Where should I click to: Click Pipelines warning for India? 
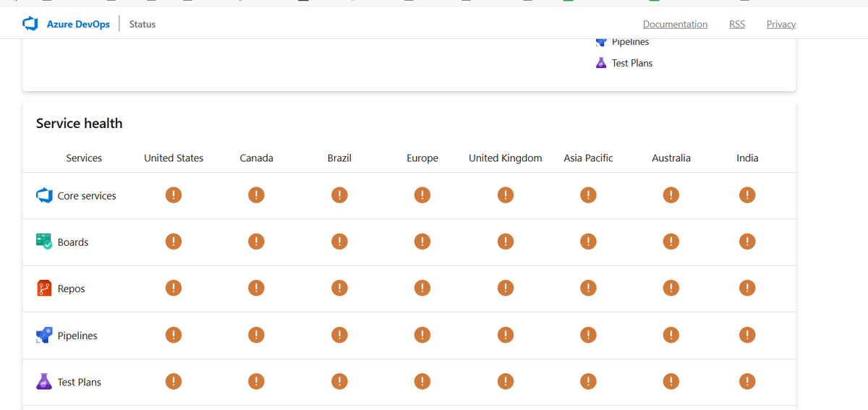(x=747, y=335)
